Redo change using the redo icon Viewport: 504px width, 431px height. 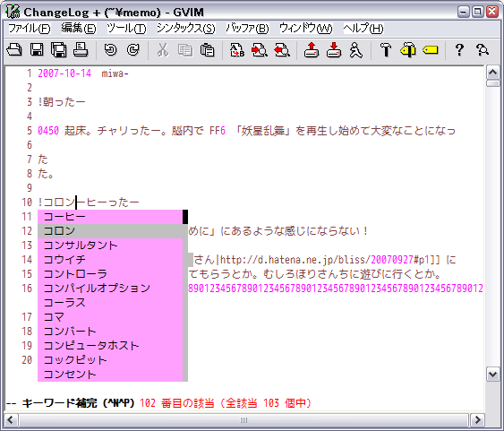click(133, 50)
